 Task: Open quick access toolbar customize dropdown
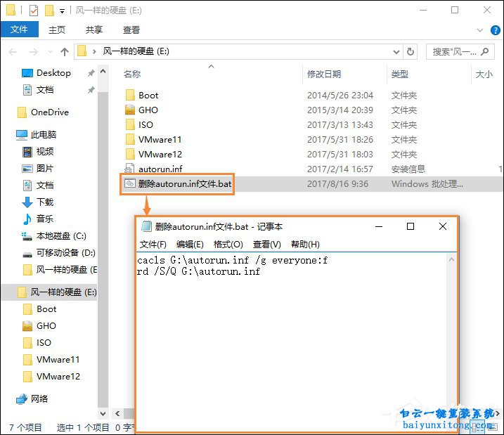coord(62,11)
